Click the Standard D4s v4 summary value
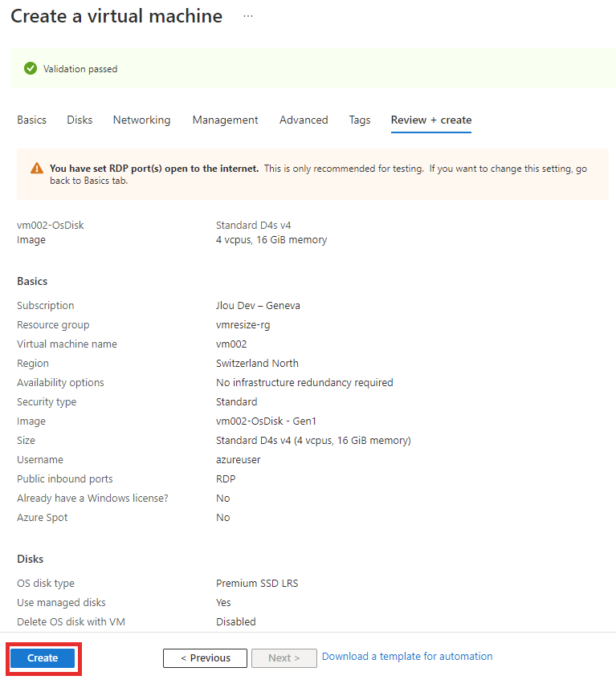The width and height of the screenshot is (616, 688). [253, 225]
